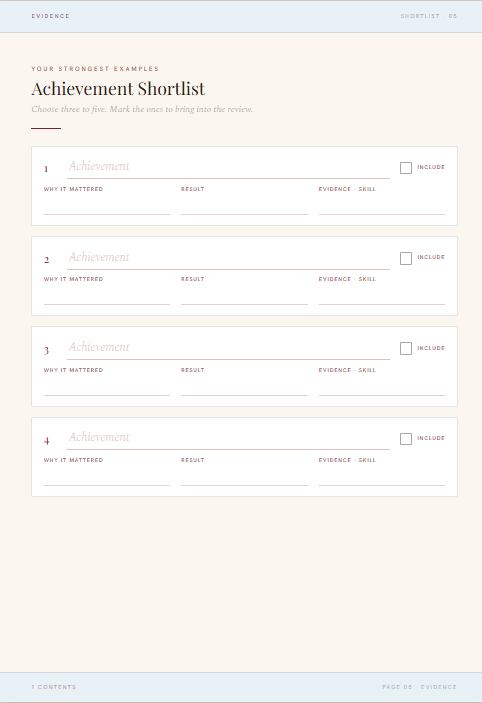
Task: Select the Result field in card 2
Action: [244, 296]
